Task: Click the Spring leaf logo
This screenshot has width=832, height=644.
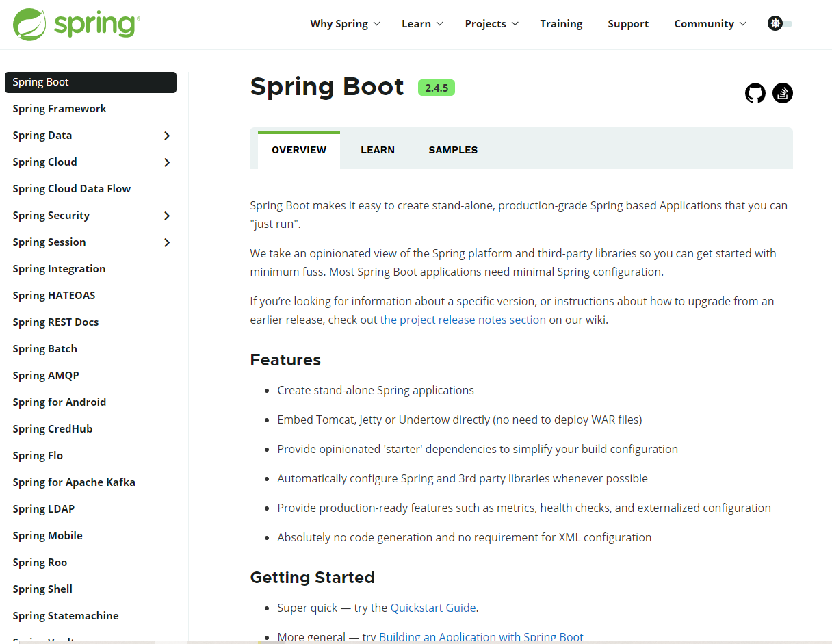Action: (x=29, y=24)
